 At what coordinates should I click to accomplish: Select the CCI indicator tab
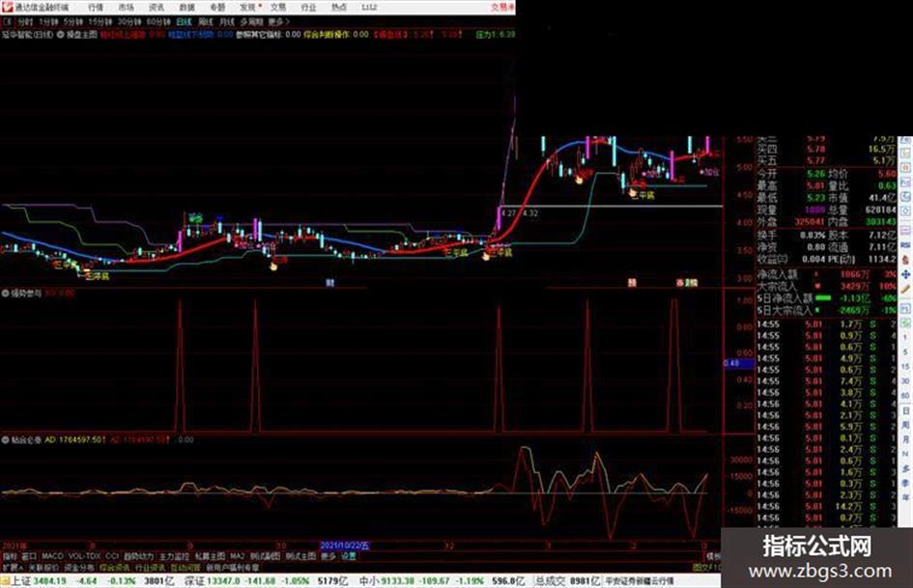pyautogui.click(x=112, y=556)
